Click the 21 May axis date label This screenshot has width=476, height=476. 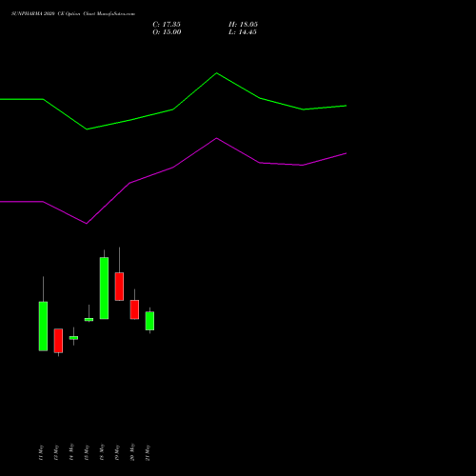[148, 452]
